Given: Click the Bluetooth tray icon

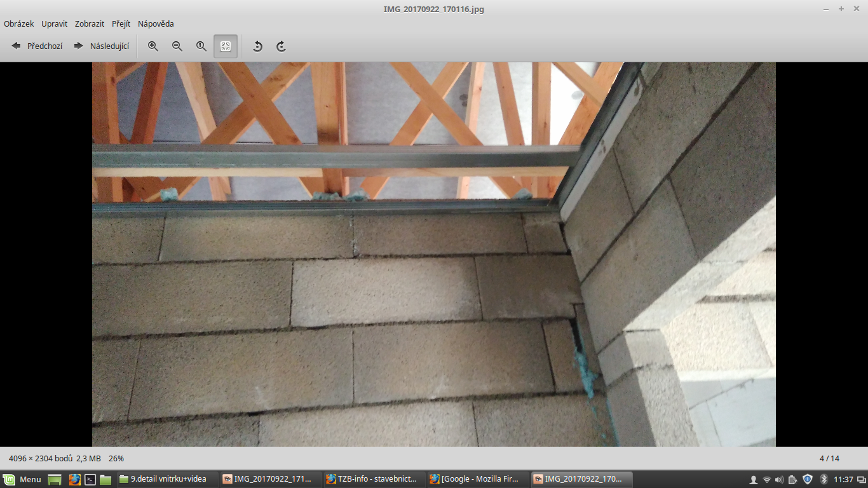Looking at the screenshot, I should (824, 479).
